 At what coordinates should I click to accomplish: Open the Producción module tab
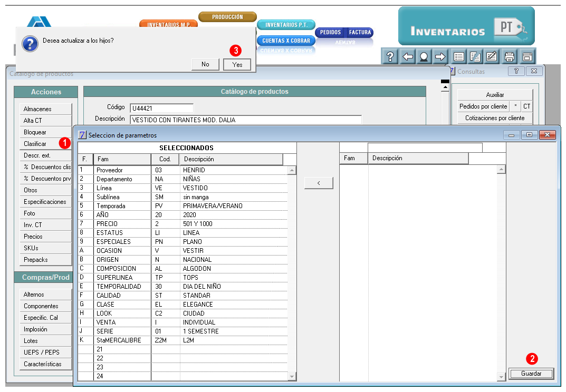point(227,16)
